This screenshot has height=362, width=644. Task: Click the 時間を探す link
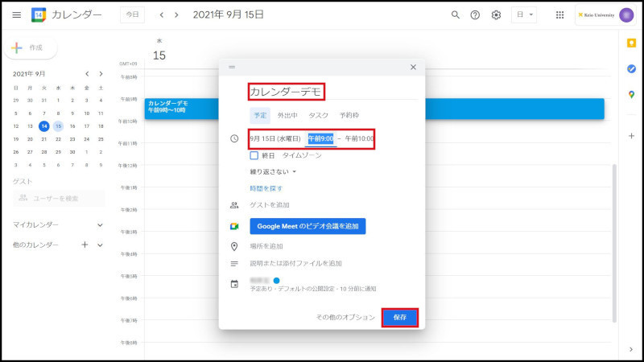point(266,188)
